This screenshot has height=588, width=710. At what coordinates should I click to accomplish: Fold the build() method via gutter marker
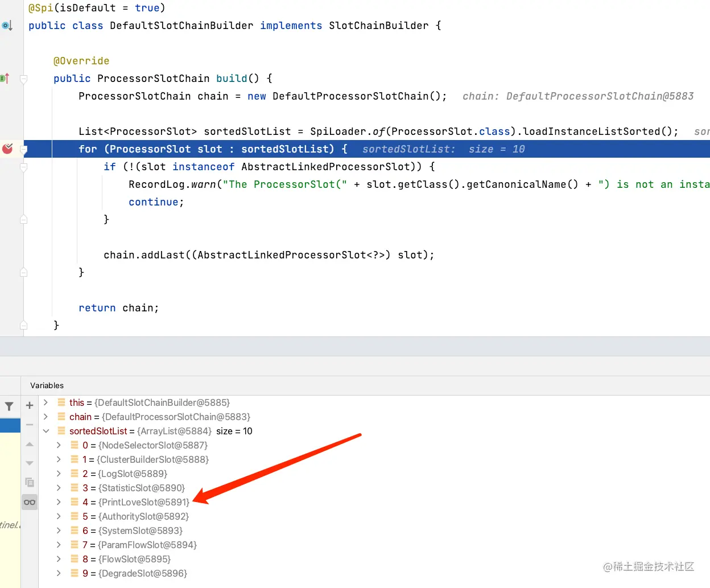[24, 79]
